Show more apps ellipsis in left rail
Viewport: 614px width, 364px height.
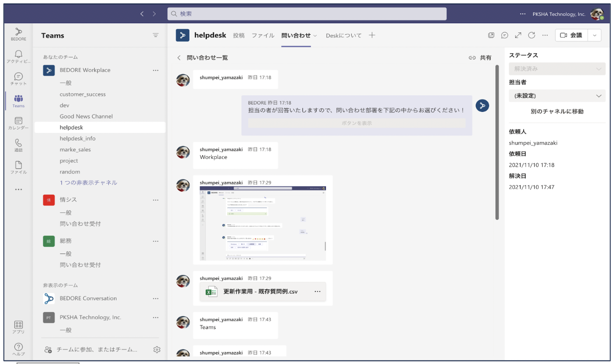coord(18,189)
